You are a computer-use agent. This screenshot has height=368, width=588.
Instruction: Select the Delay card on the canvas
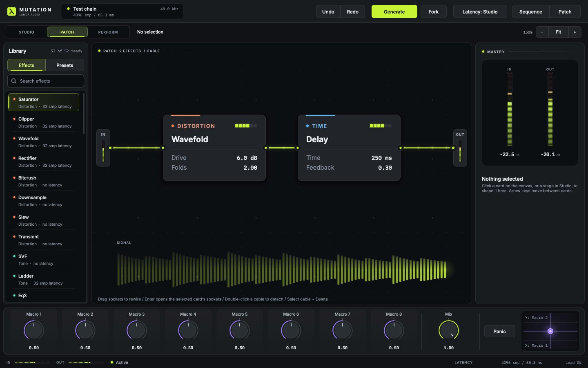click(x=349, y=148)
